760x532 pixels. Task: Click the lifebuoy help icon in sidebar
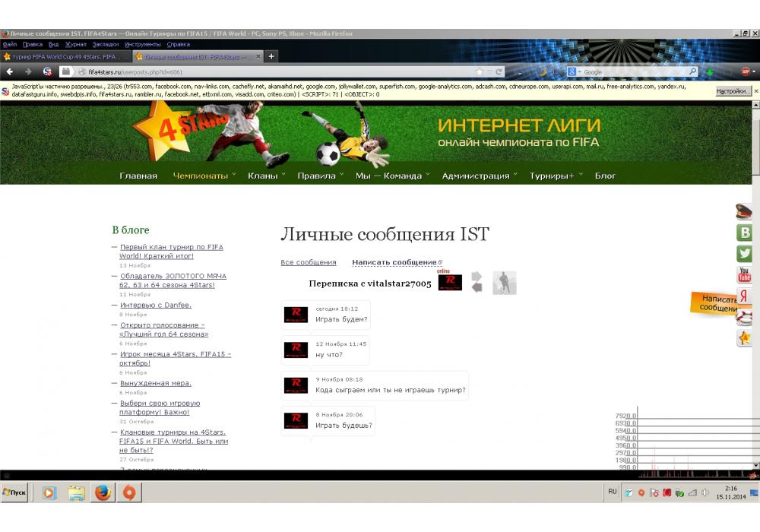(x=745, y=318)
